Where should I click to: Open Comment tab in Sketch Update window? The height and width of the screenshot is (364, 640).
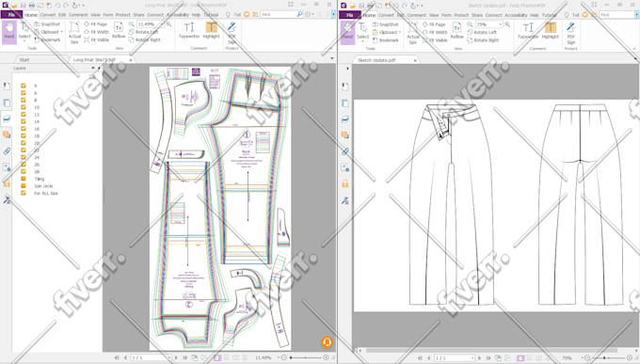(x=416, y=15)
